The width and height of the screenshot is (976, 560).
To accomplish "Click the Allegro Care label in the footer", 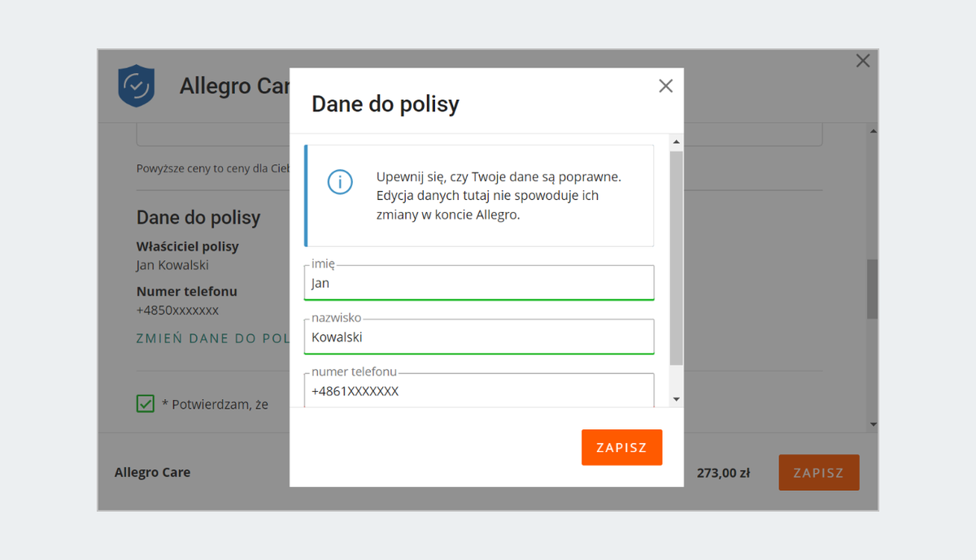I will tap(152, 472).
